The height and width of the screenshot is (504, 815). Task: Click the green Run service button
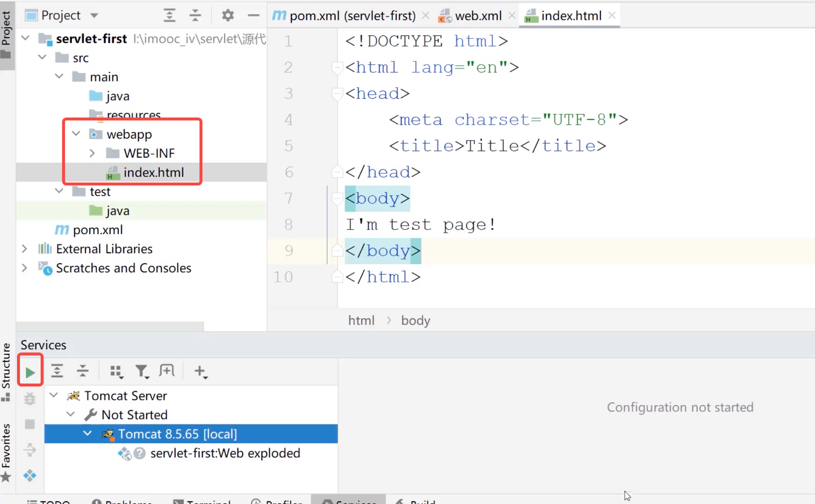[x=30, y=372]
